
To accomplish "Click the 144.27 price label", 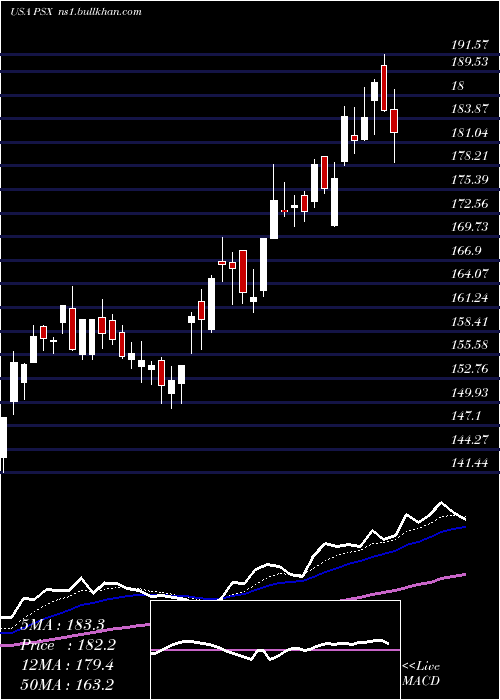I will [470, 440].
